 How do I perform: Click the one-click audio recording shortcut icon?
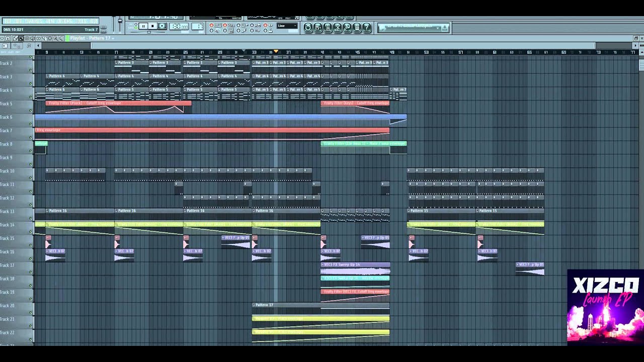click(347, 28)
